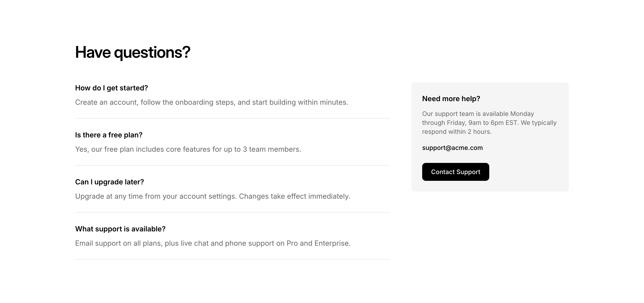
Task: Click the answer about upgrading from account settings
Action: coord(212,196)
